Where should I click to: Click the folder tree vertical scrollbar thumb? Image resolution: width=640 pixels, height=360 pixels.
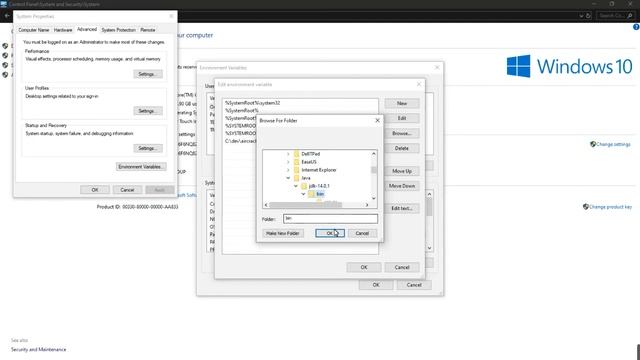pyautogui.click(x=373, y=170)
